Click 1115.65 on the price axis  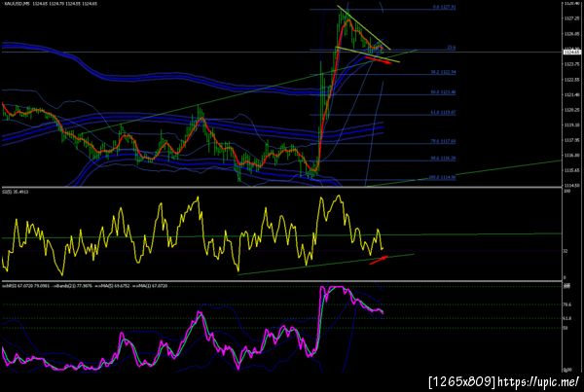pyautogui.click(x=571, y=170)
